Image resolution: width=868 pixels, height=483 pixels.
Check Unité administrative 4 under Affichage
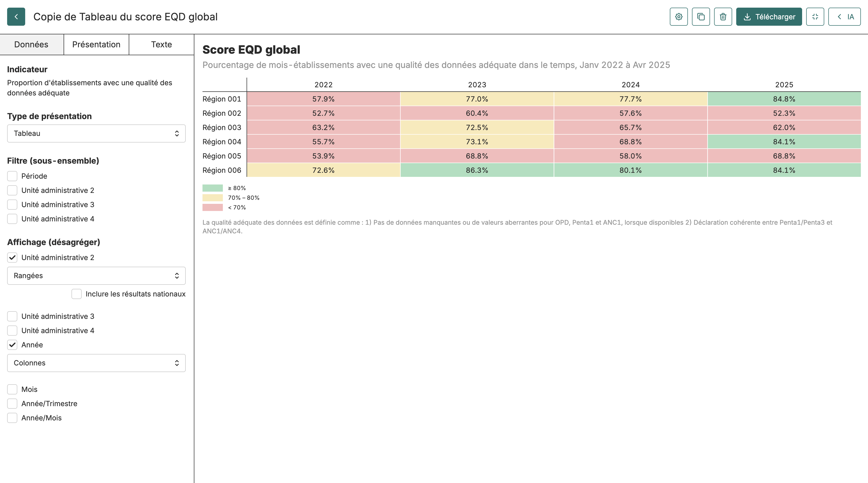click(12, 331)
